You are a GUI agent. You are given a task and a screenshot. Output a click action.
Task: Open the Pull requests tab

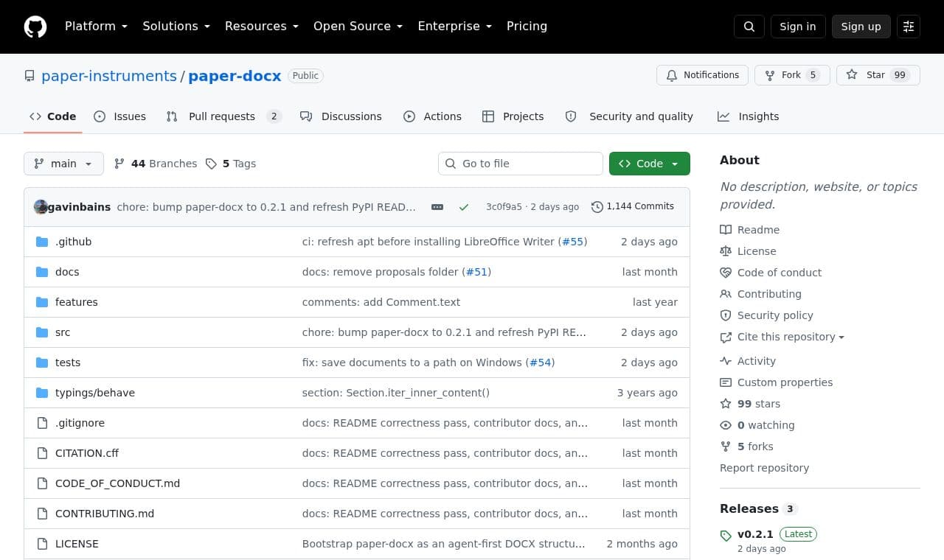coord(224,116)
